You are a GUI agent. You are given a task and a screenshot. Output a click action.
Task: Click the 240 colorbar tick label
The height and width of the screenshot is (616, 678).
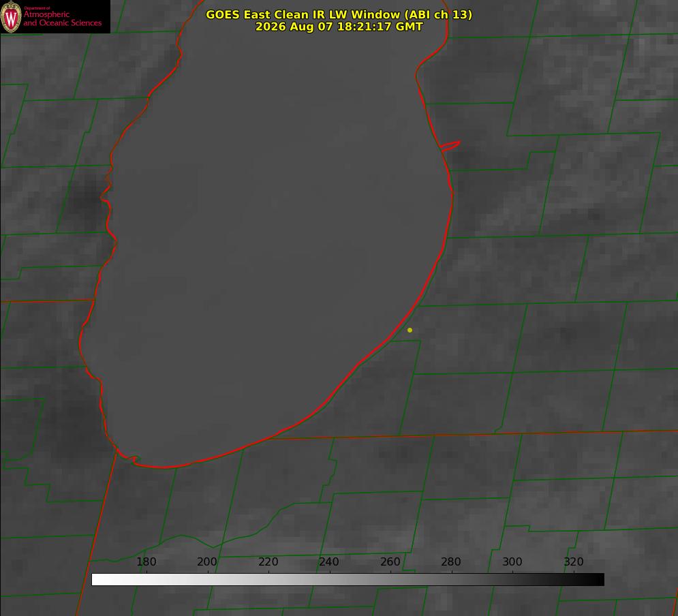tap(329, 561)
